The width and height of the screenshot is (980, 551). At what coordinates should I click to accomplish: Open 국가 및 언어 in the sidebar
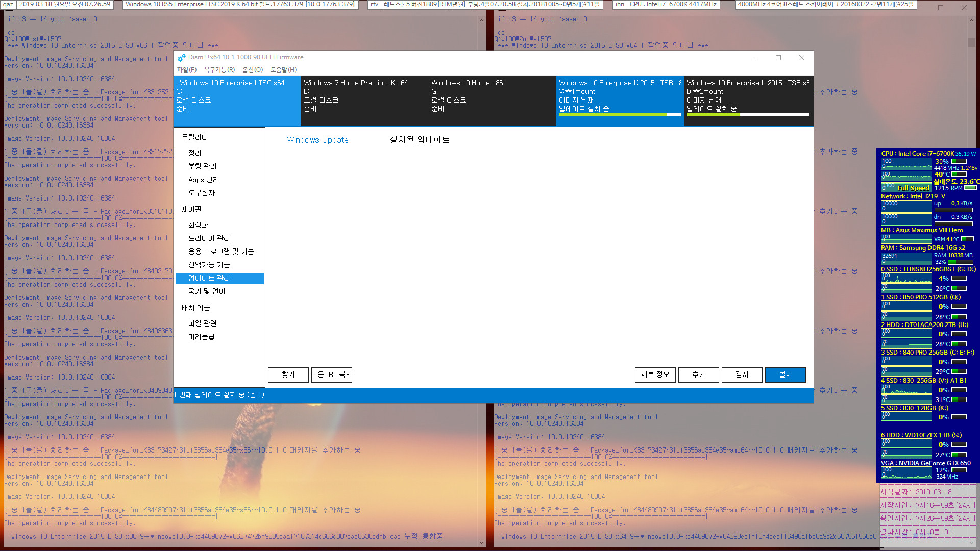[x=207, y=291]
